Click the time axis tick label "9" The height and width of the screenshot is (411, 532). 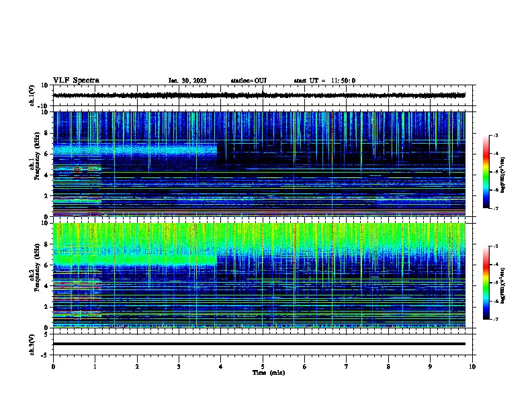tap(430, 367)
